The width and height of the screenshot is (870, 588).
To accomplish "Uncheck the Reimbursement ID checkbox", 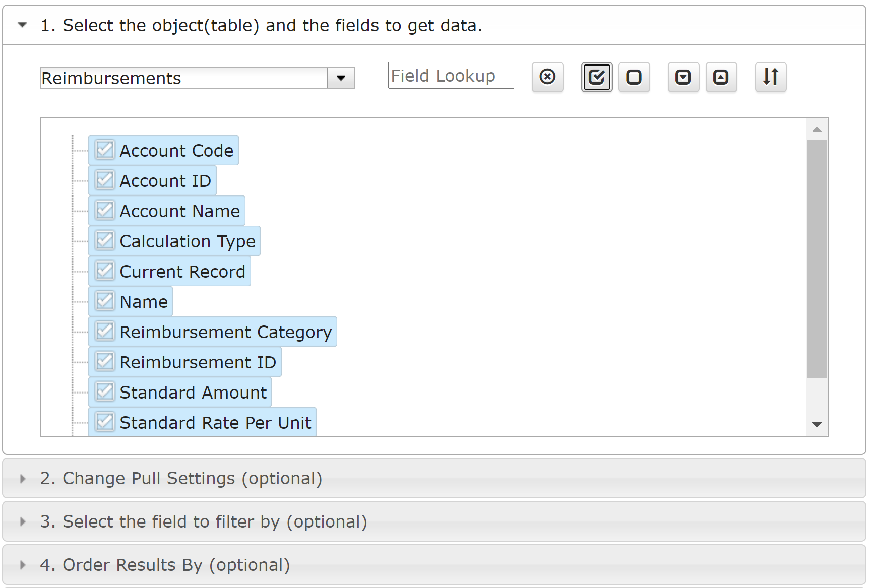I will (105, 361).
